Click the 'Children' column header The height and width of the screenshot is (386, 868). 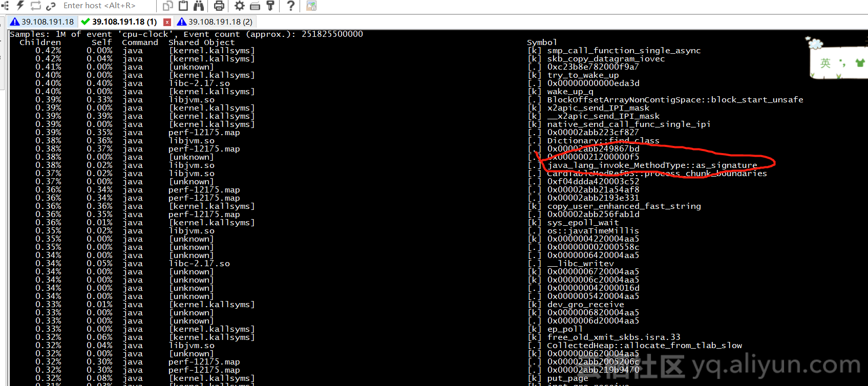tap(40, 42)
